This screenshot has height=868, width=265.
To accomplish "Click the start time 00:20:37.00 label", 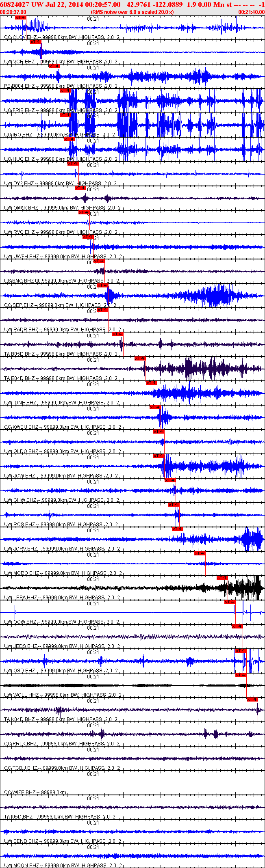I will [13, 12].
